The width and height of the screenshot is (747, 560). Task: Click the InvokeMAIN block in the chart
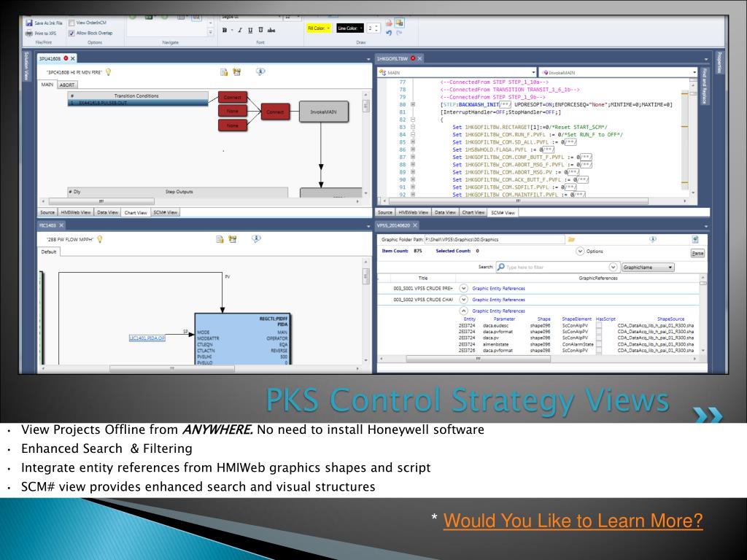(323, 112)
